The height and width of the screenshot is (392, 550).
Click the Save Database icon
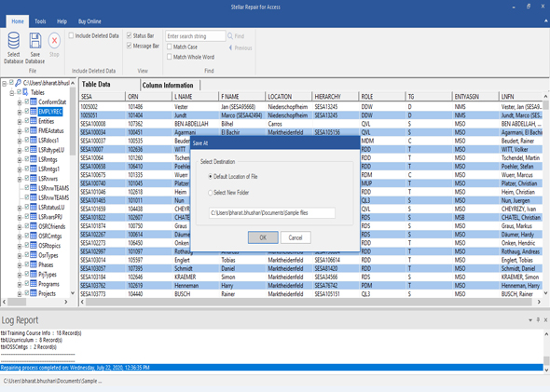pyautogui.click(x=35, y=41)
